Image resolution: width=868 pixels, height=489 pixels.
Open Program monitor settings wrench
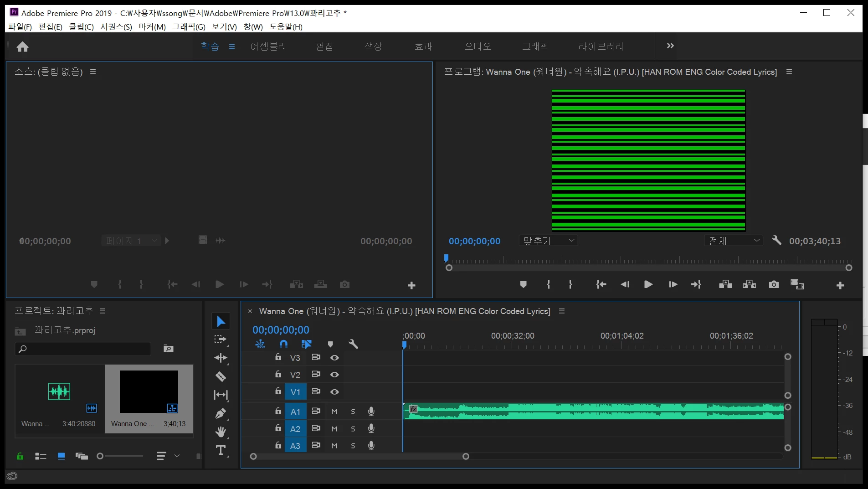[776, 241]
